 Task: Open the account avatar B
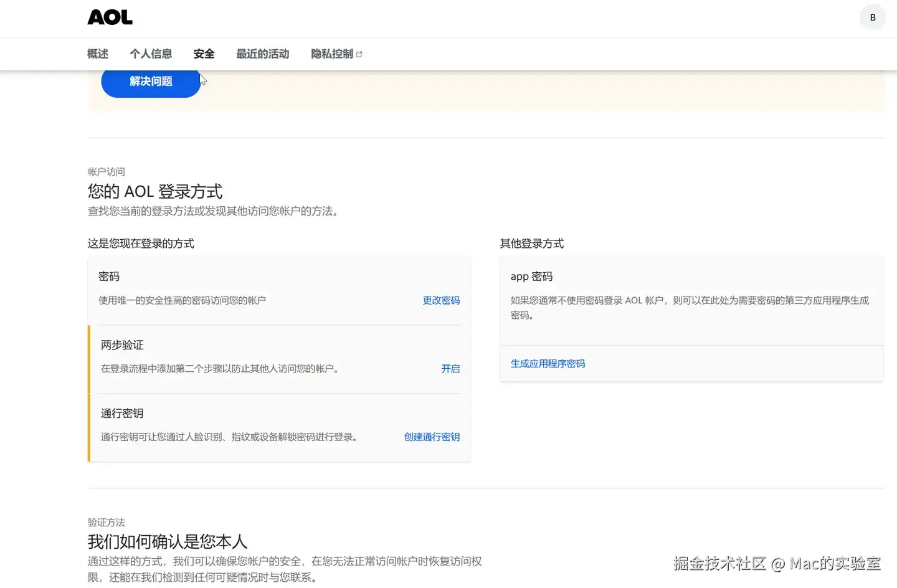tap(873, 17)
